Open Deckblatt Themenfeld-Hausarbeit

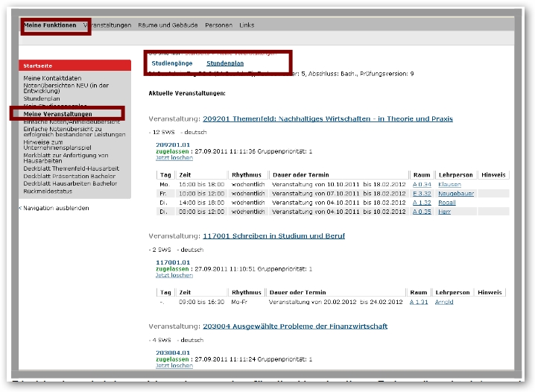[72, 168]
